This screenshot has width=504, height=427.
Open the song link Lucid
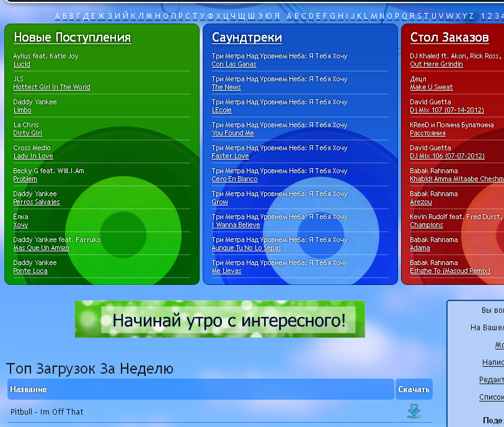pos(22,65)
